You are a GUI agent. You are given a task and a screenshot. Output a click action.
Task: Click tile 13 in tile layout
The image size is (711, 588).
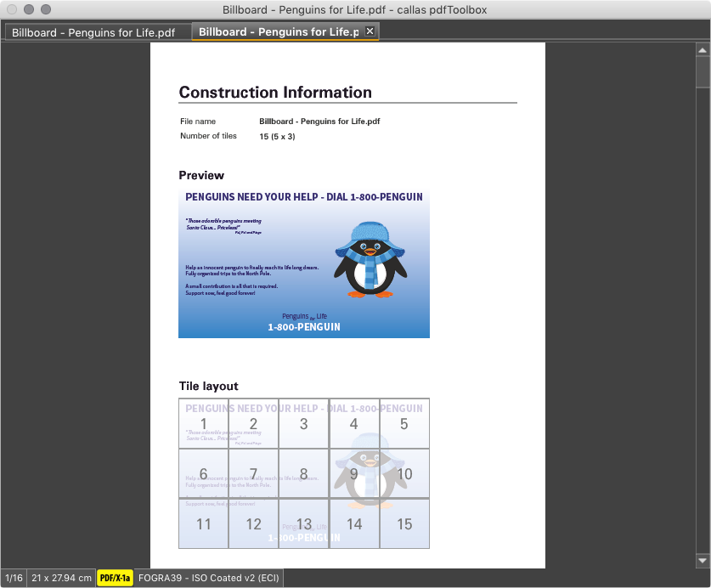[x=304, y=523]
